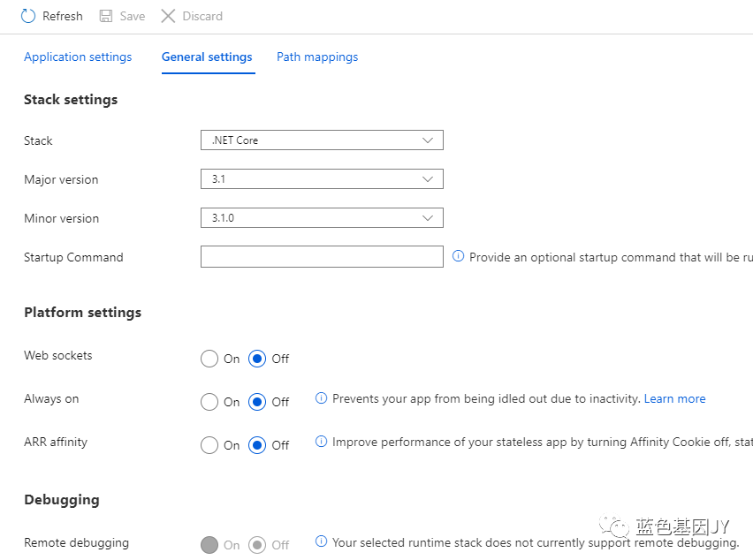Open the Path mappings tab
Viewport: 753px width, 560px height.
point(317,57)
